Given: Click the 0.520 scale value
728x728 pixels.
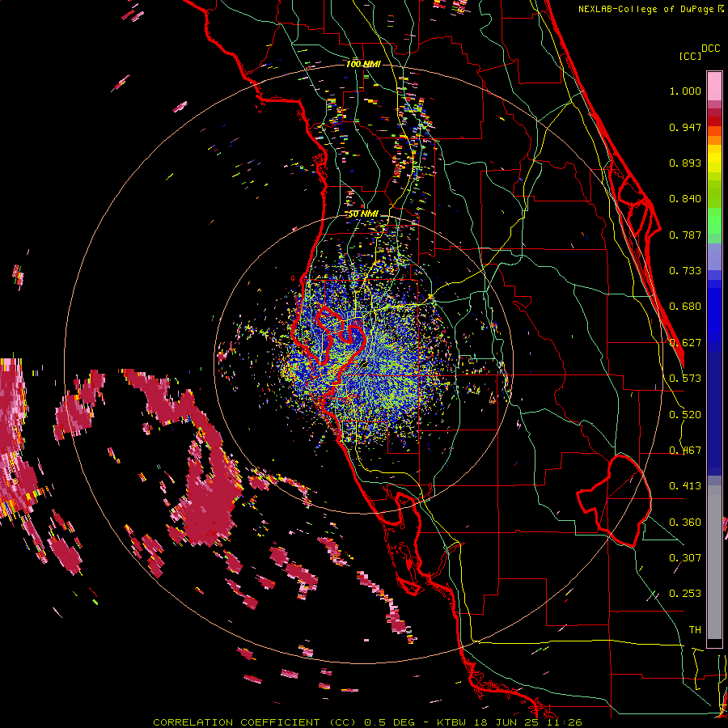Looking at the screenshot, I should click(x=685, y=415).
